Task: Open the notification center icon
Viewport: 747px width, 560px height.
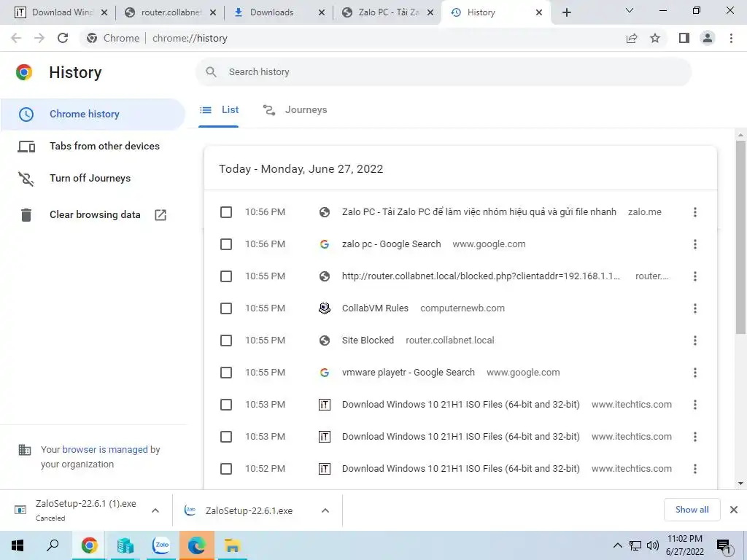Action: 724,546
